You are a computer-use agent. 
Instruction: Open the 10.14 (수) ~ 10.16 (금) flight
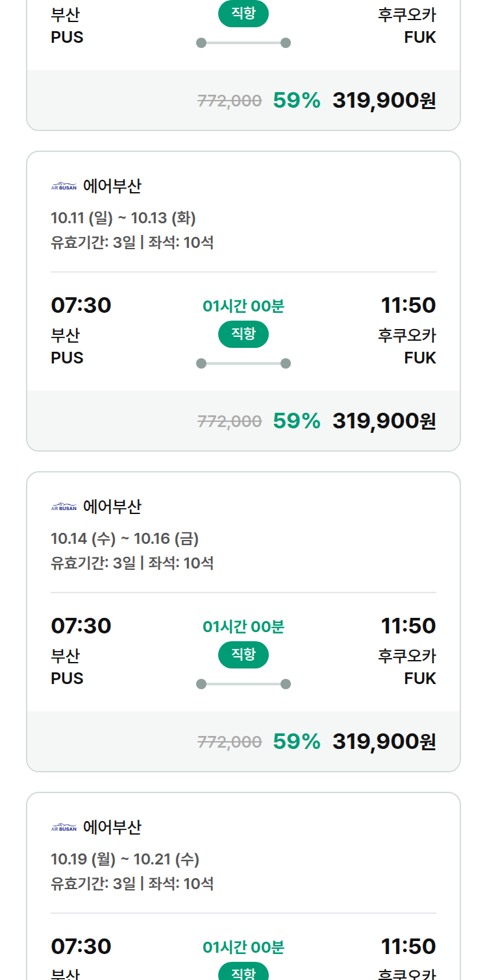(243, 622)
